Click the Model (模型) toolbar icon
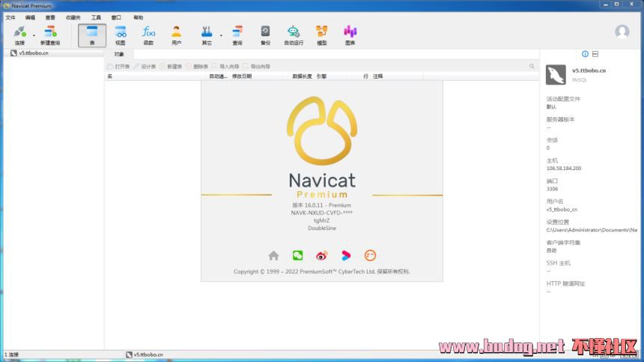 tap(321, 35)
